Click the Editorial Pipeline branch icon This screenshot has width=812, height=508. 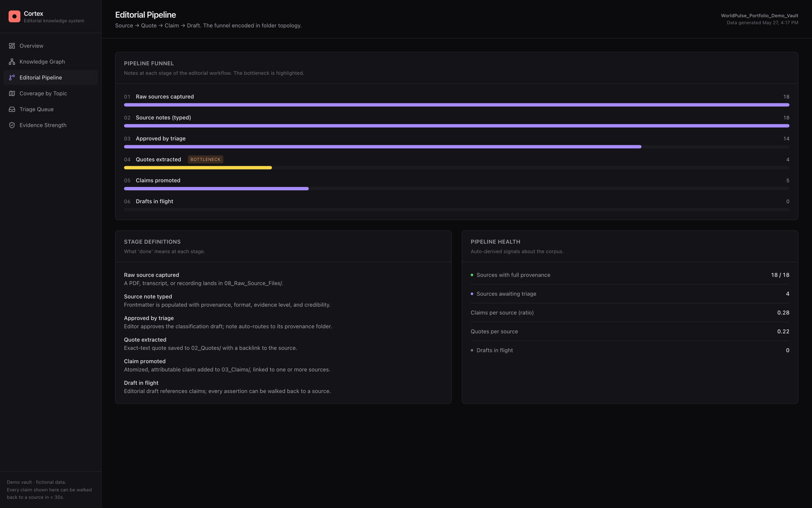tap(12, 77)
